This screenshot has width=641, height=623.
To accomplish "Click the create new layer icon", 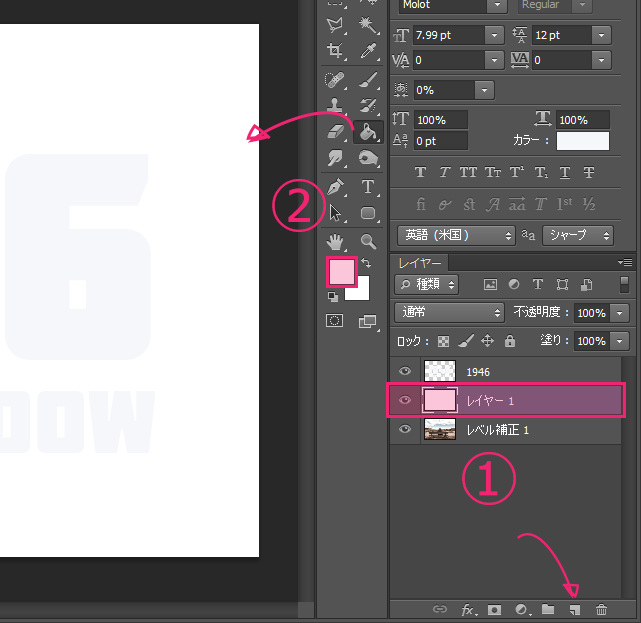I will 574,609.
